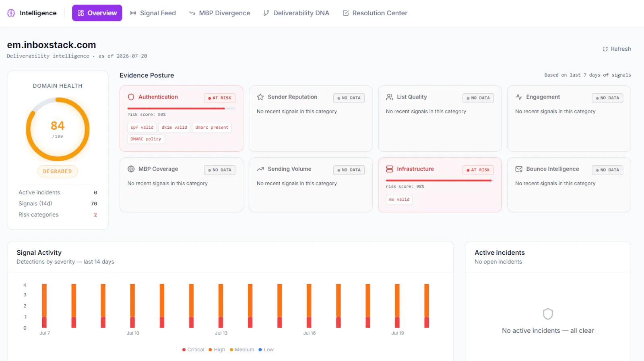Screen dimensions: 644x361
Task: Click the 'Risk categories' row label
Action: [39, 215]
